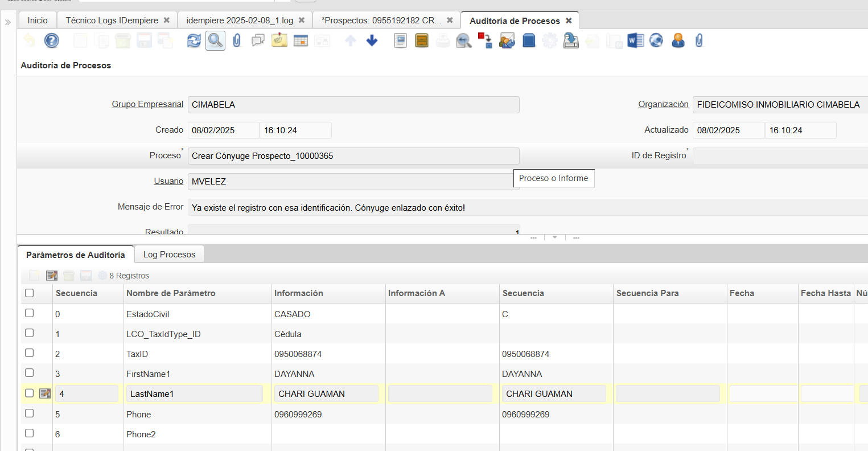This screenshot has width=868, height=451.
Task: Click the Refresh toolbar icon
Action: (x=194, y=40)
